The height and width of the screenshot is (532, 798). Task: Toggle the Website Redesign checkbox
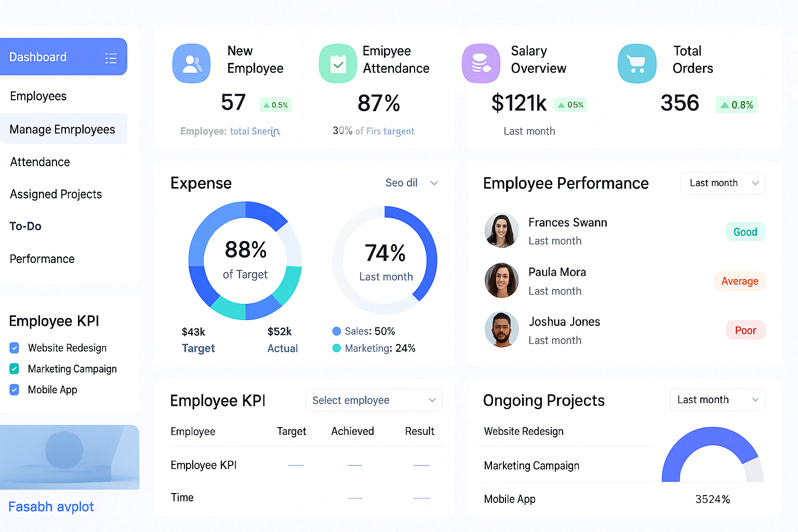(15, 348)
